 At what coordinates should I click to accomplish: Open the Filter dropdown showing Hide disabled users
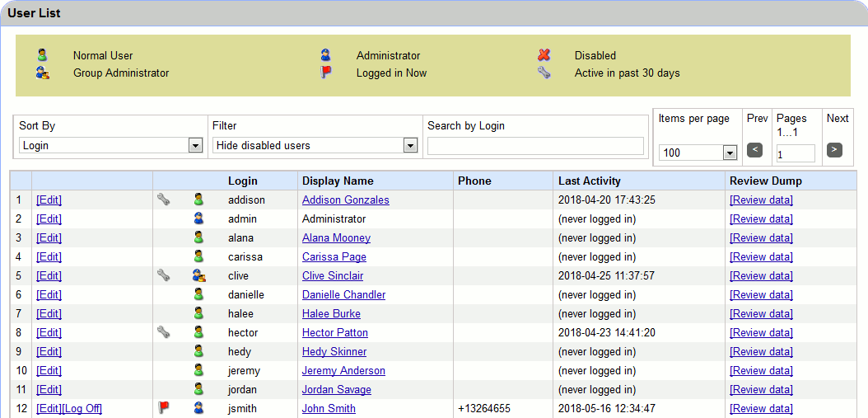(315, 146)
